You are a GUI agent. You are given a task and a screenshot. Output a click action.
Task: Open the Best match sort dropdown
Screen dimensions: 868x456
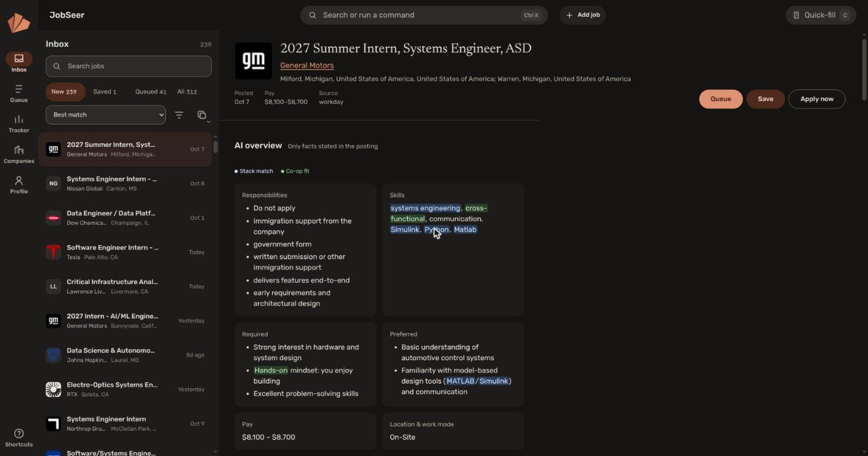106,115
